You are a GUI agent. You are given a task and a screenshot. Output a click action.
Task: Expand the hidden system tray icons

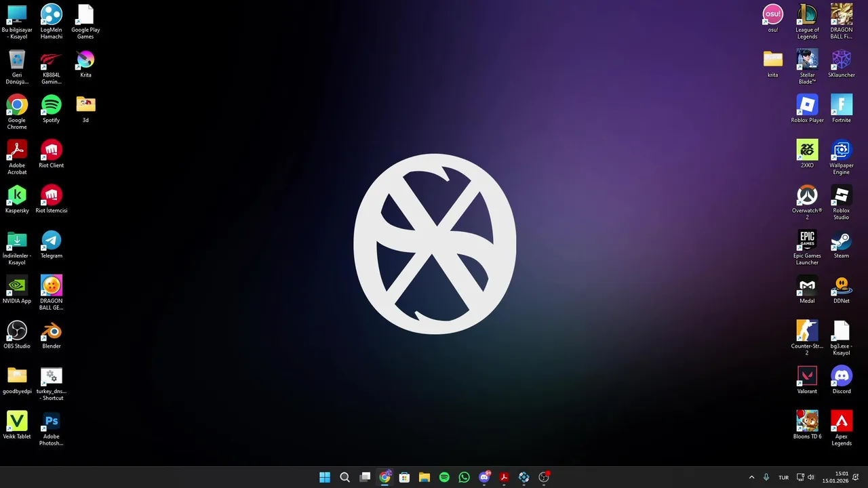pos(751,477)
